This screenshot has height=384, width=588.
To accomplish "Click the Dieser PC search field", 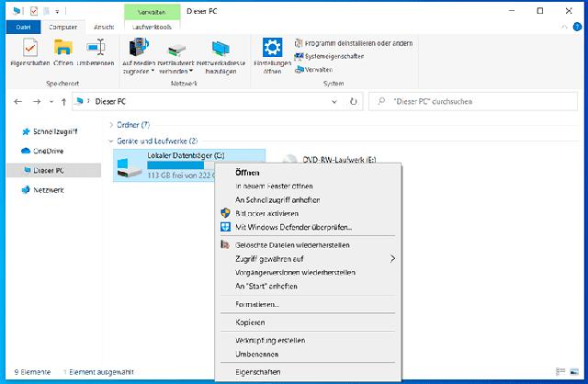I will (473, 102).
